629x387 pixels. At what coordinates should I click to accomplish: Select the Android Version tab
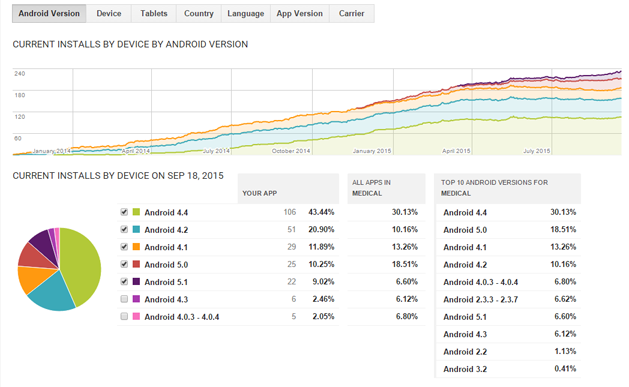(x=49, y=13)
